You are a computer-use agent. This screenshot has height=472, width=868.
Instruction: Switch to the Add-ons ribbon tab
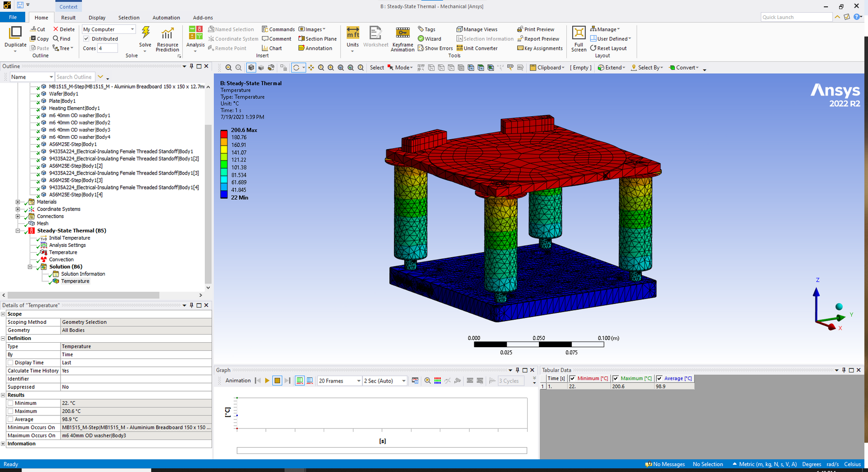(x=203, y=18)
